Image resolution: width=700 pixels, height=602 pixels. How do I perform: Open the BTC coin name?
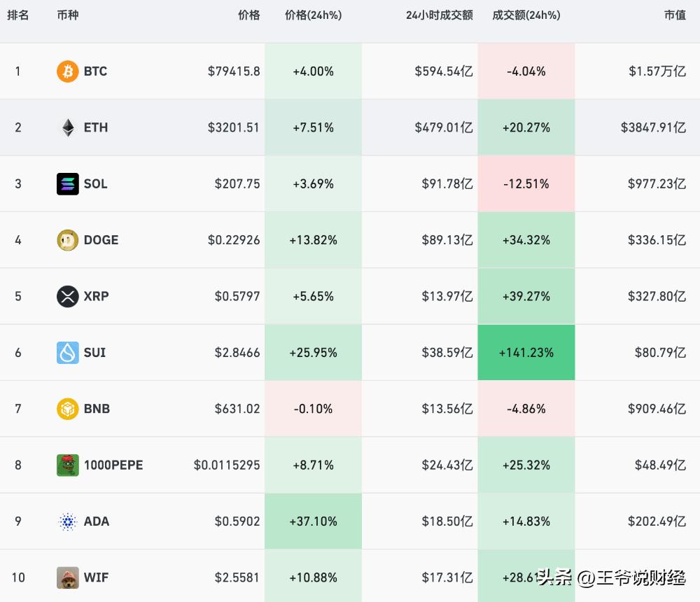[95, 71]
